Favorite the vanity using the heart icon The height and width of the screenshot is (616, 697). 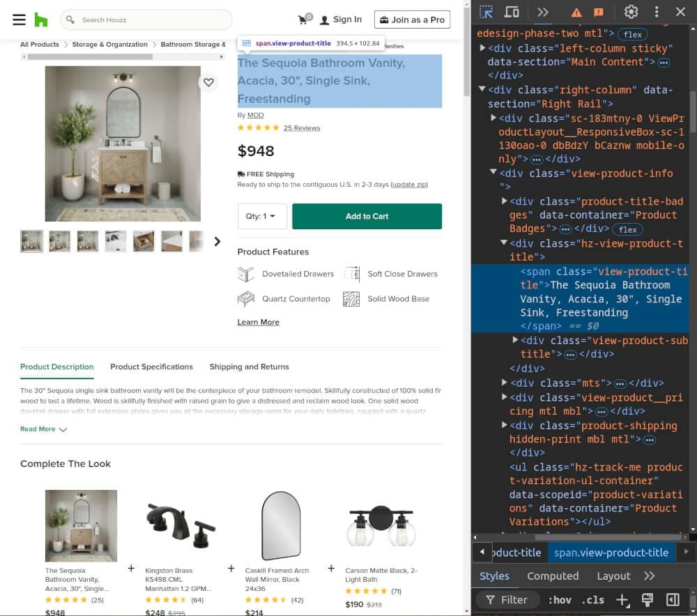coord(208,82)
